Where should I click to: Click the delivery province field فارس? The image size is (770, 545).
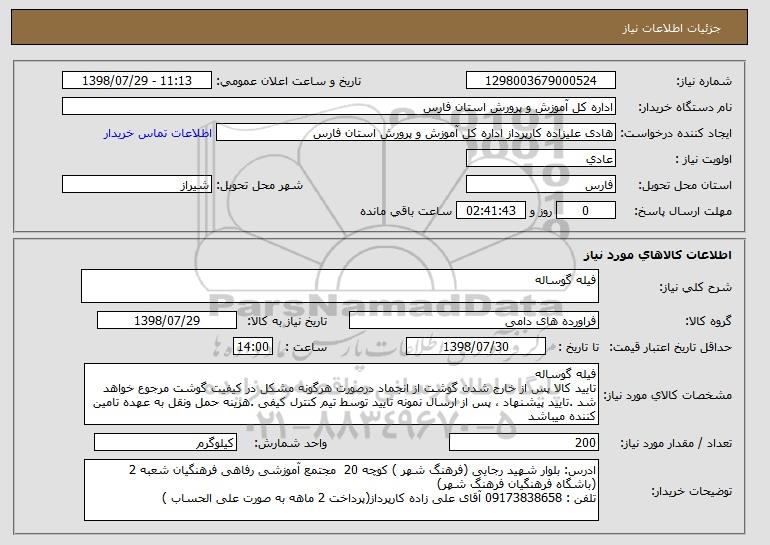click(541, 185)
